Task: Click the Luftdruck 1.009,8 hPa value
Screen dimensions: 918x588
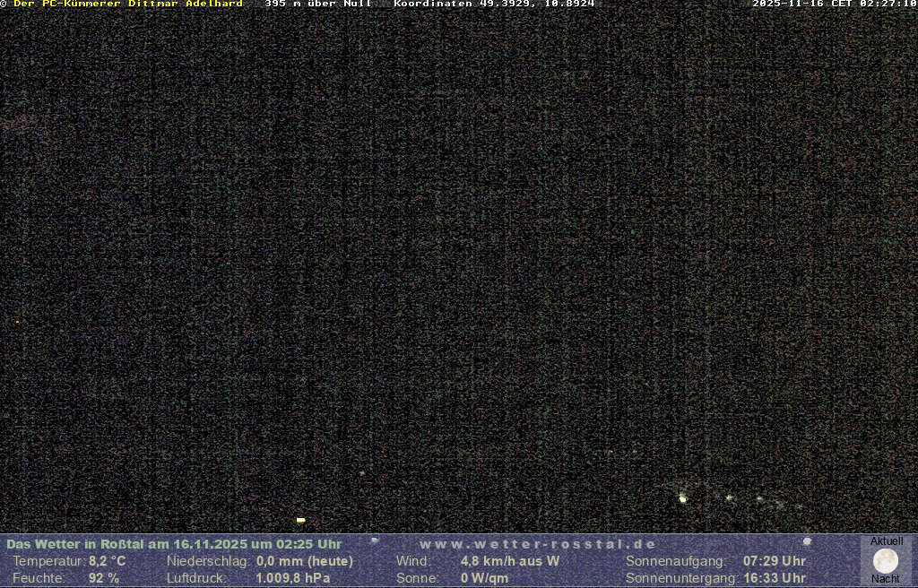Action: point(292,578)
